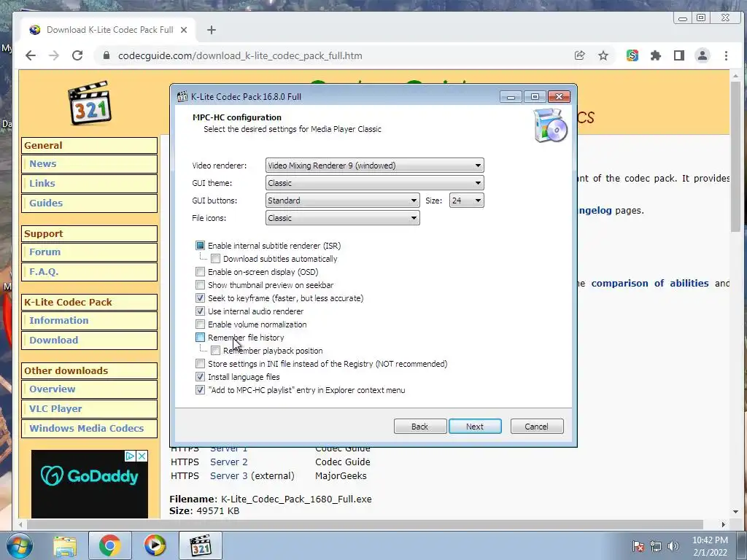Cancel the K-Lite installation
The width and height of the screenshot is (747, 560).
pyautogui.click(x=537, y=427)
